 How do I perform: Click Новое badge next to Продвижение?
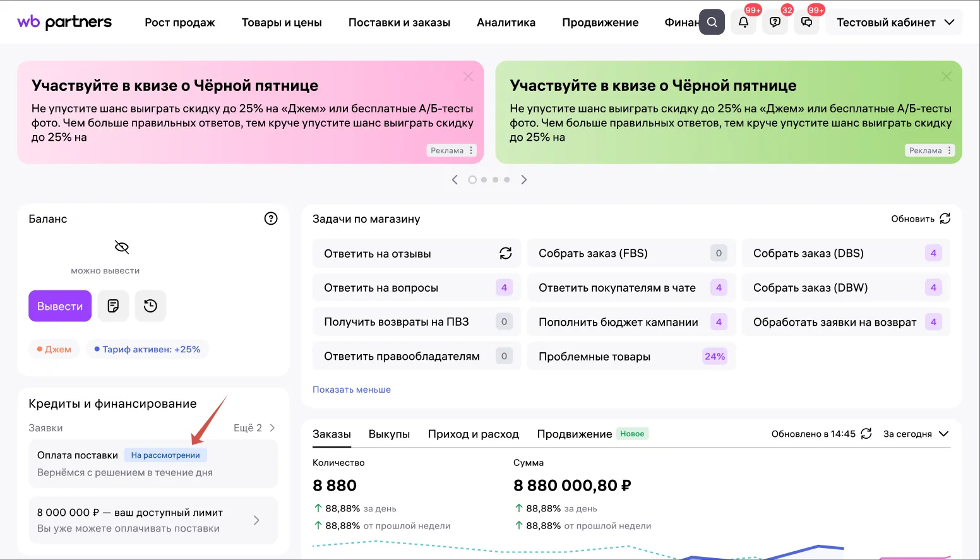[632, 434]
